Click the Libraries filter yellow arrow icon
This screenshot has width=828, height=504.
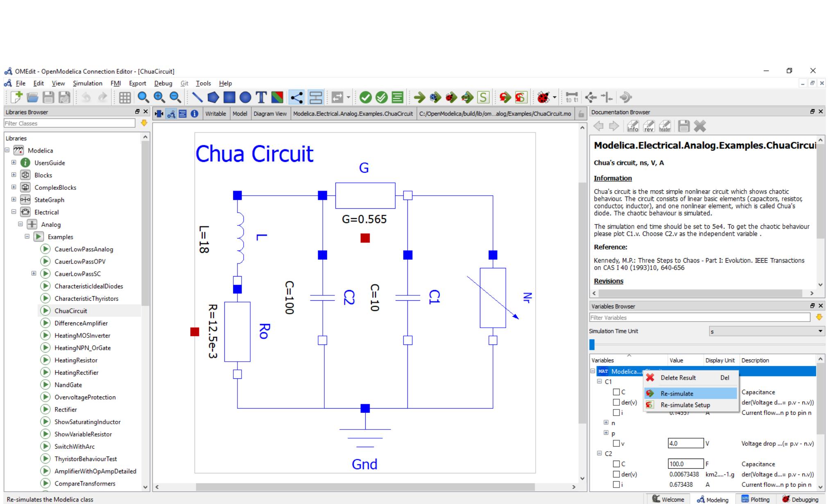point(144,123)
